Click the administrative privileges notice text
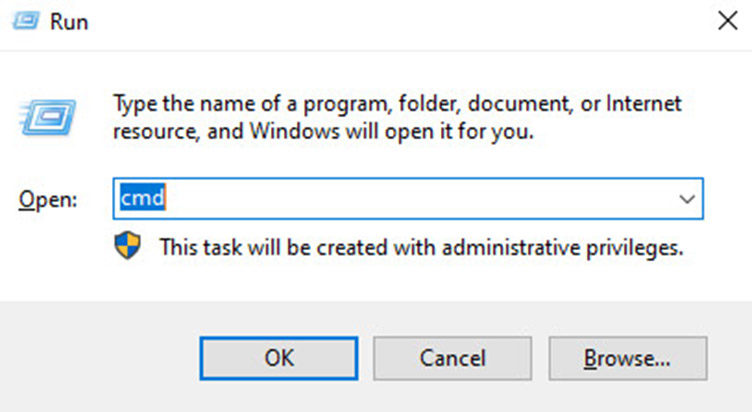 (x=421, y=247)
